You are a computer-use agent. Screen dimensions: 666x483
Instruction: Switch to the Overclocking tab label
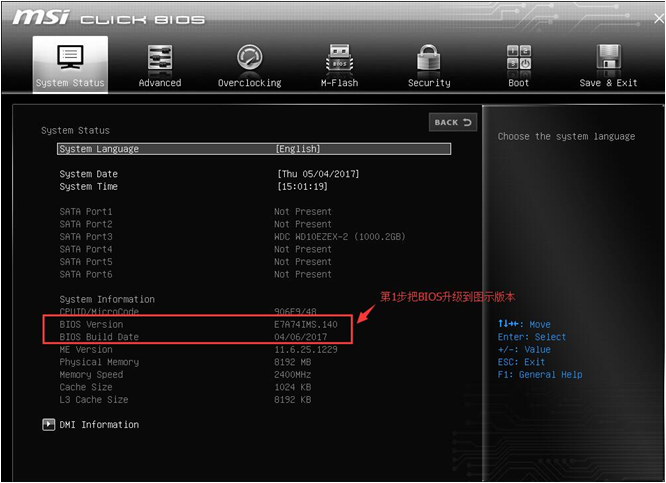[249, 83]
